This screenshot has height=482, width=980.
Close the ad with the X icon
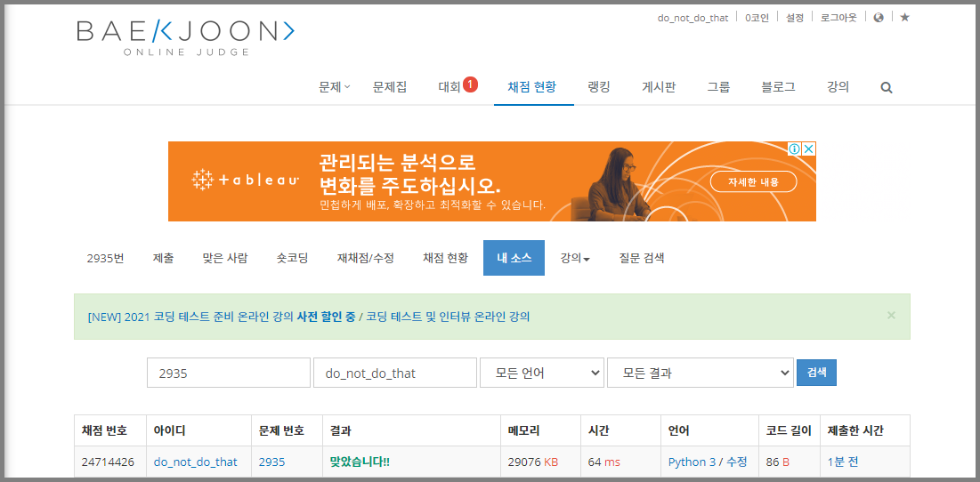(x=809, y=149)
